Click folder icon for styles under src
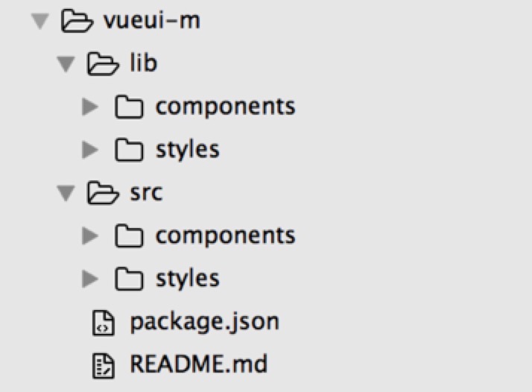 (x=130, y=279)
